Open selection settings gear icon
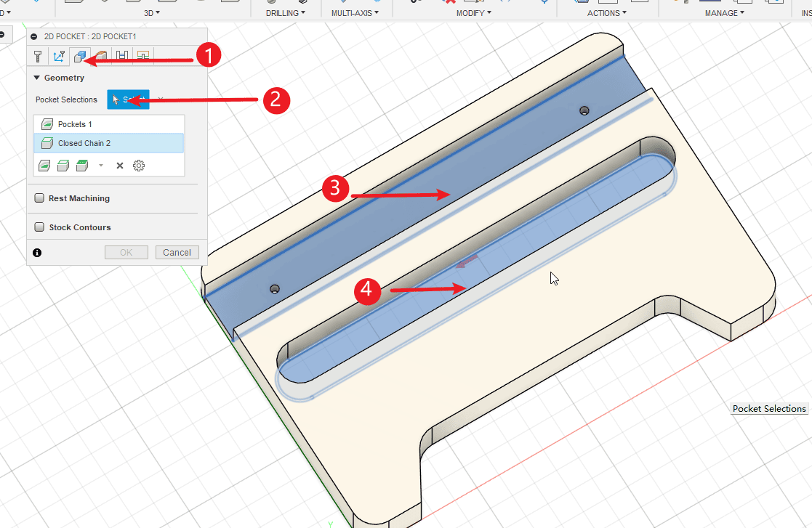 coord(139,166)
